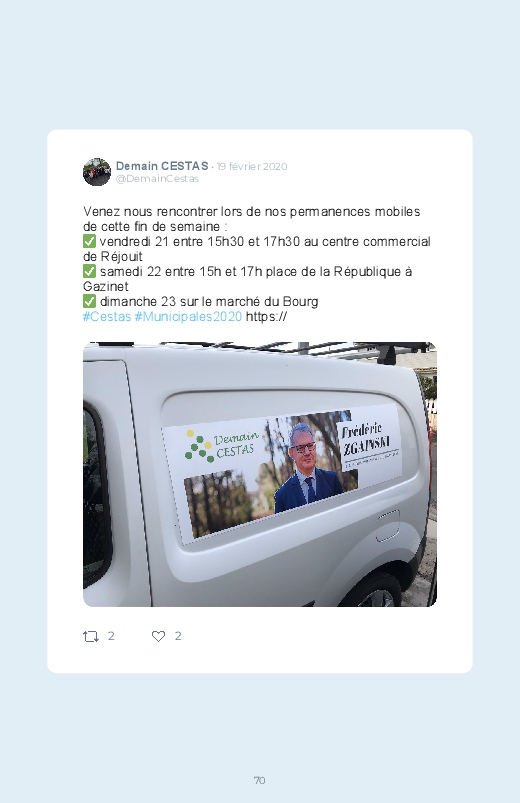The height and width of the screenshot is (803, 520).
Task: Click the like count number
Action: pyautogui.click(x=178, y=636)
